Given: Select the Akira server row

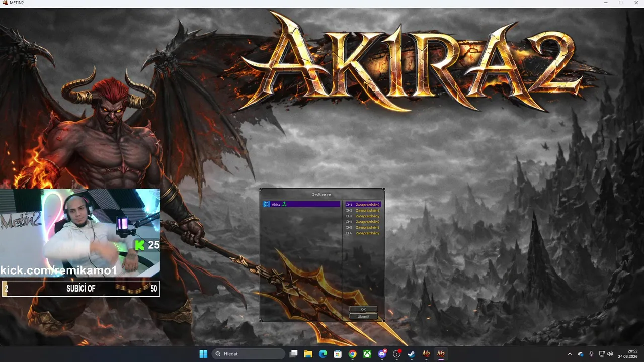Looking at the screenshot, I should point(301,204).
